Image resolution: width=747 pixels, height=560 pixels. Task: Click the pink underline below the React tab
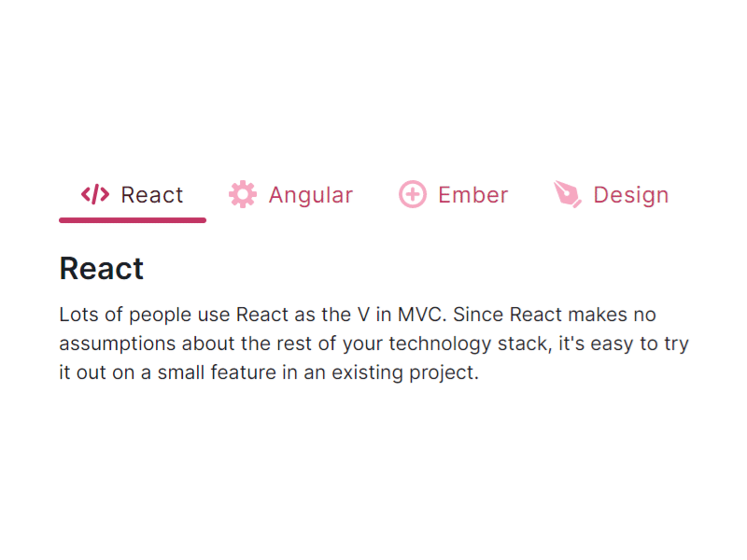(x=133, y=220)
